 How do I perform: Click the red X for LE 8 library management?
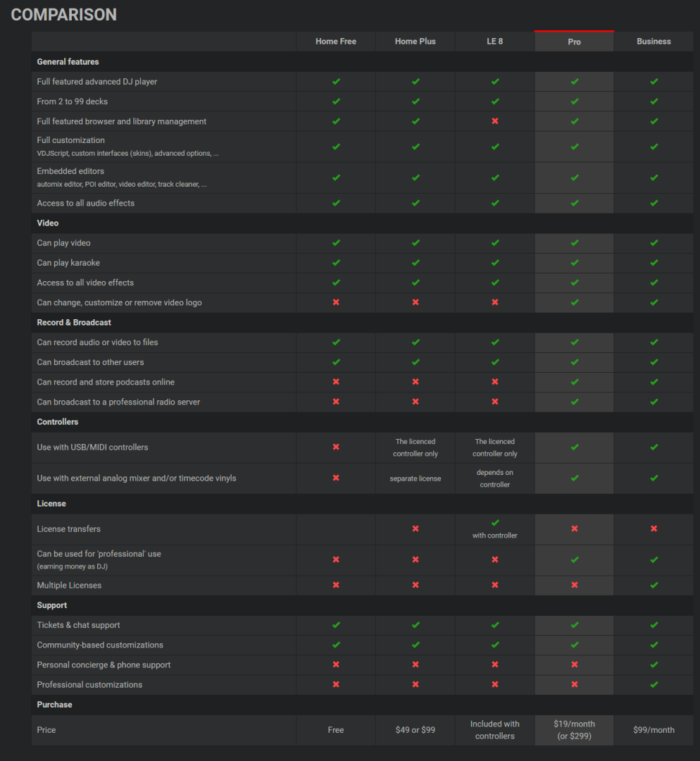pos(495,121)
